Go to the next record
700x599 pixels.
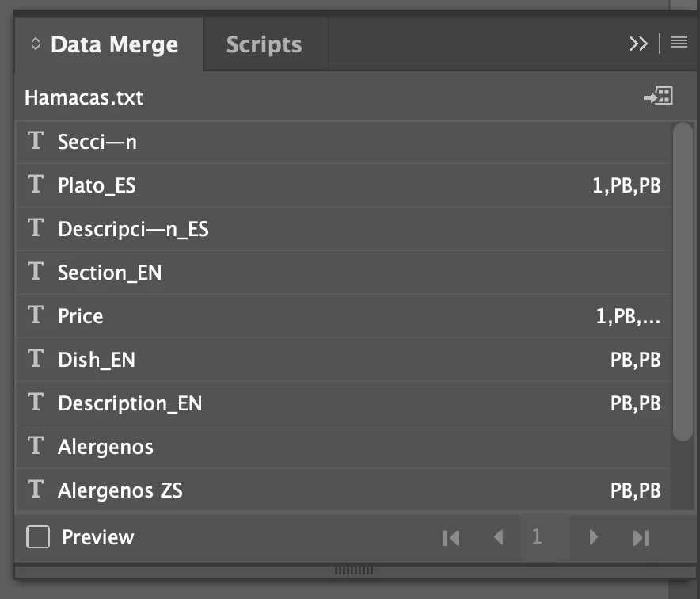click(x=593, y=537)
